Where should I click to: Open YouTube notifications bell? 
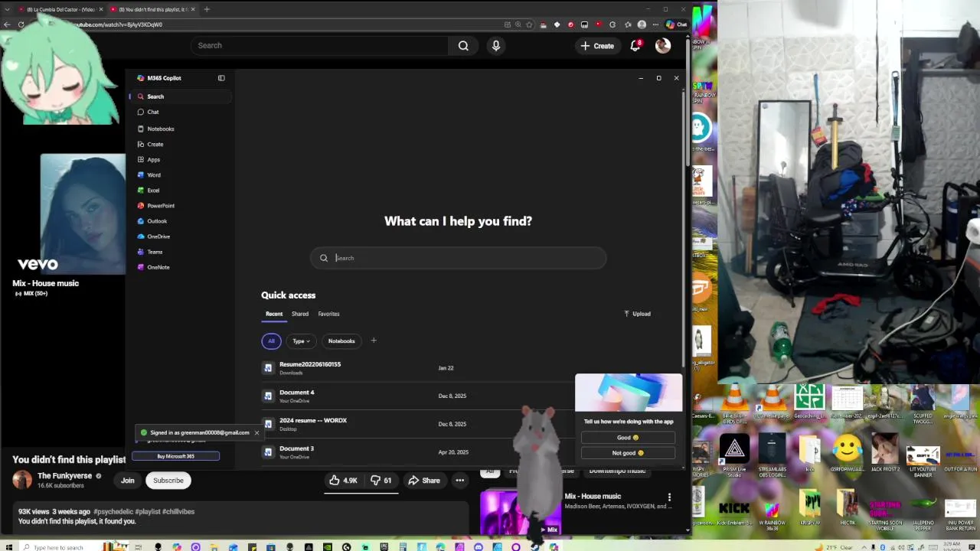pos(635,45)
